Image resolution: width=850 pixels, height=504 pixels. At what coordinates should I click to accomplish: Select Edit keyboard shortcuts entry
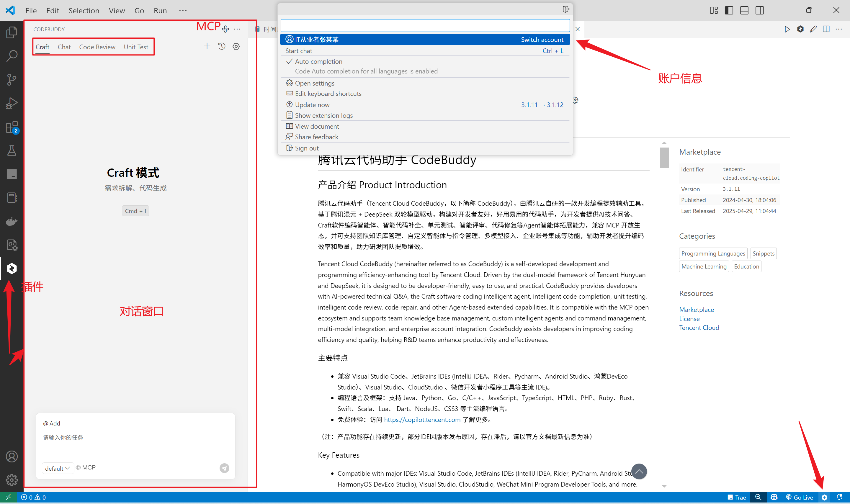tap(425, 94)
